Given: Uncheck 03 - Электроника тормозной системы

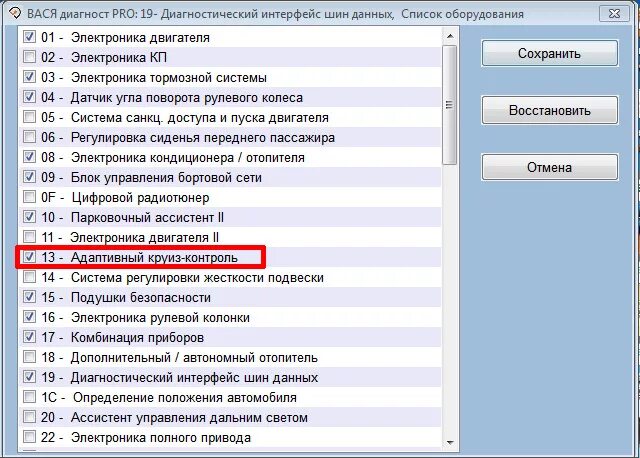Looking at the screenshot, I should point(29,76).
